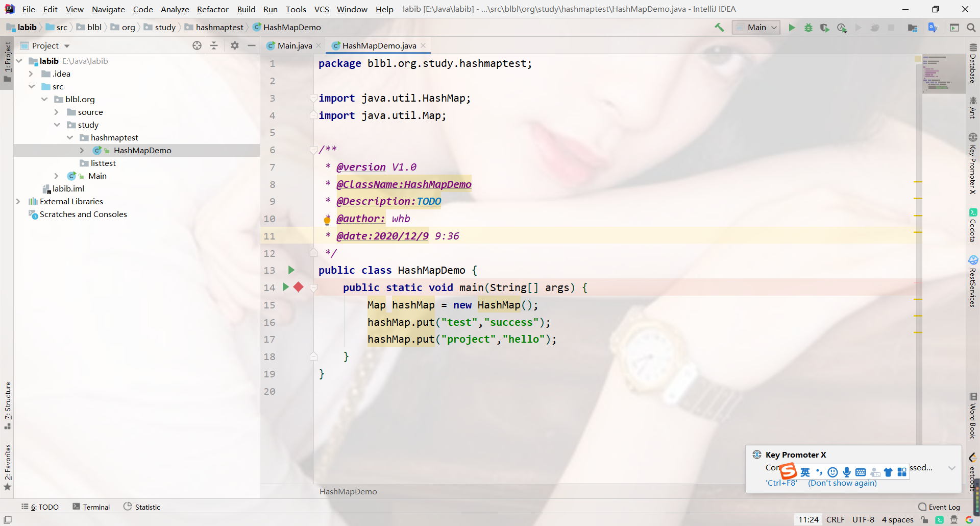This screenshot has height=526, width=980.
Task: Open Sogou skin shirt icon
Action: [888, 472]
